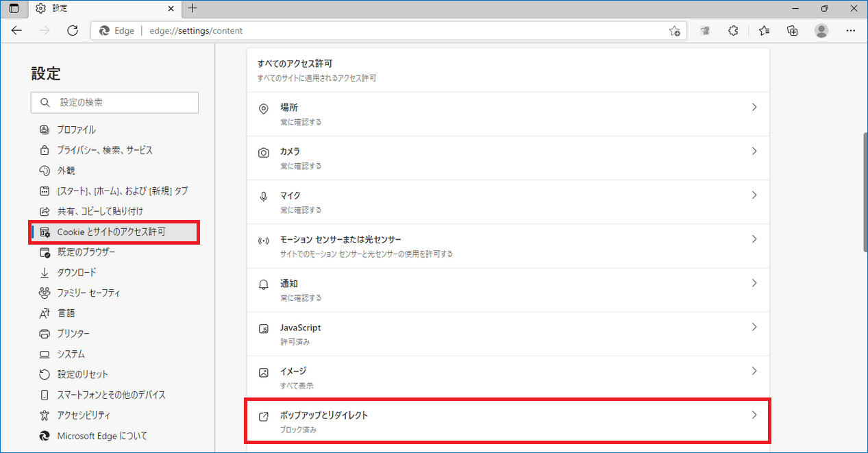Screen dimensions: 868x453
Task: Click the add to favorites star icon
Action: point(674,31)
